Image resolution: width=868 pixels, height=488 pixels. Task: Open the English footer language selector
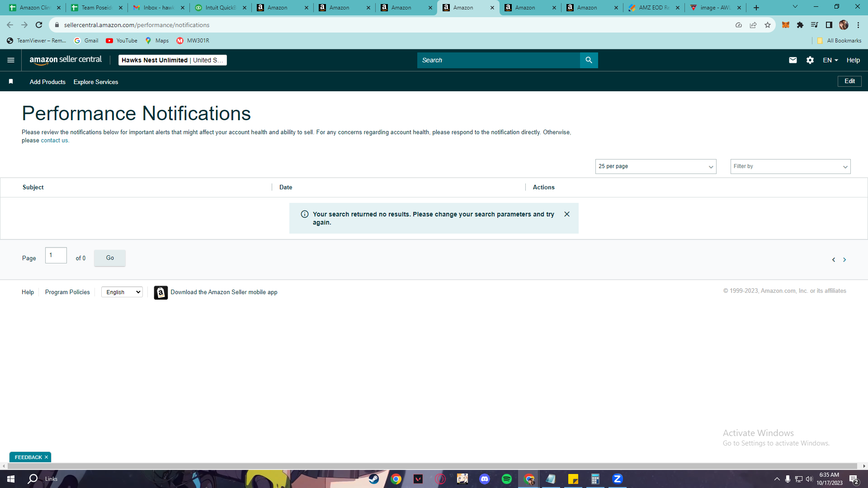tap(122, 292)
